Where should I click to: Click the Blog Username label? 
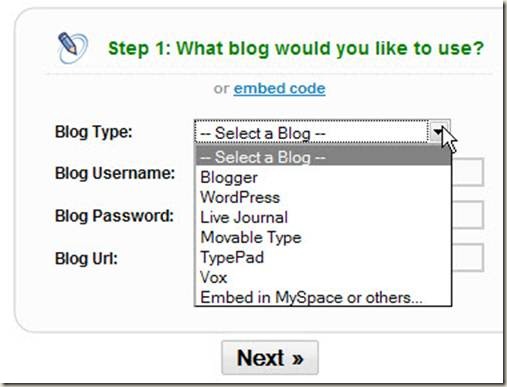pyautogui.click(x=115, y=173)
